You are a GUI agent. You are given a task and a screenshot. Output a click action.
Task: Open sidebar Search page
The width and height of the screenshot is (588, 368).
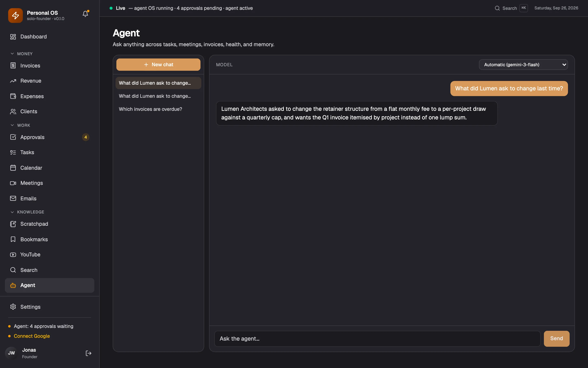pyautogui.click(x=50, y=270)
